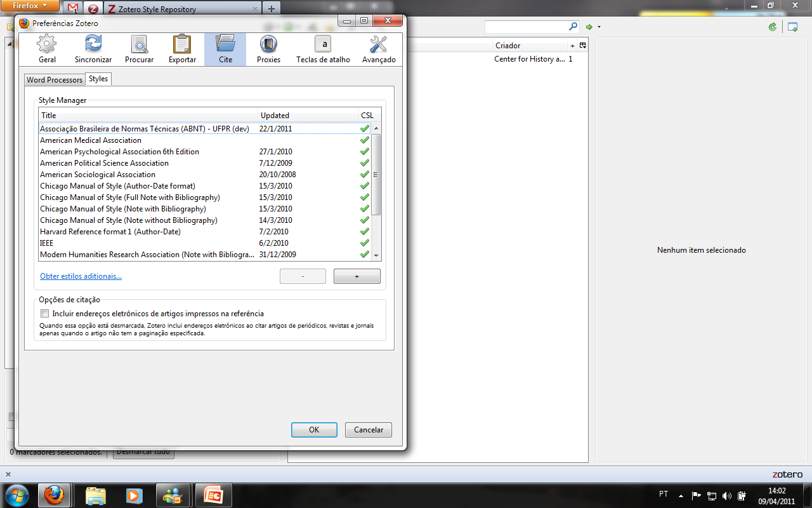
Task: Click the Firefox taskbar icon
Action: pyautogui.click(x=55, y=495)
